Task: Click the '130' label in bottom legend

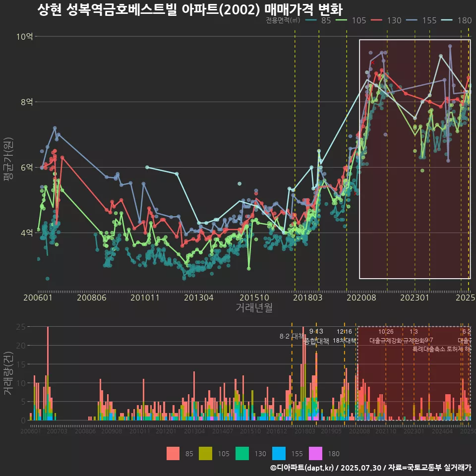Action: tap(260, 454)
